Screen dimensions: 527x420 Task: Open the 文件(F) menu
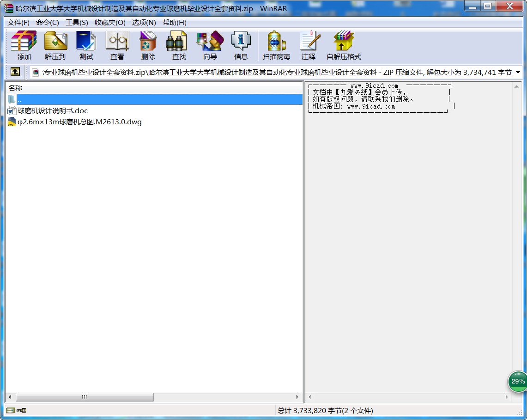point(18,23)
